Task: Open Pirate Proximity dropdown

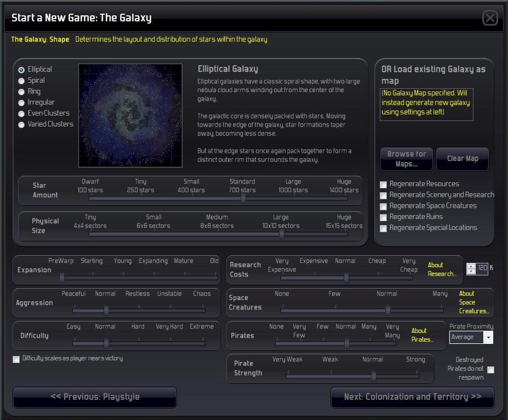Action: coord(488,337)
